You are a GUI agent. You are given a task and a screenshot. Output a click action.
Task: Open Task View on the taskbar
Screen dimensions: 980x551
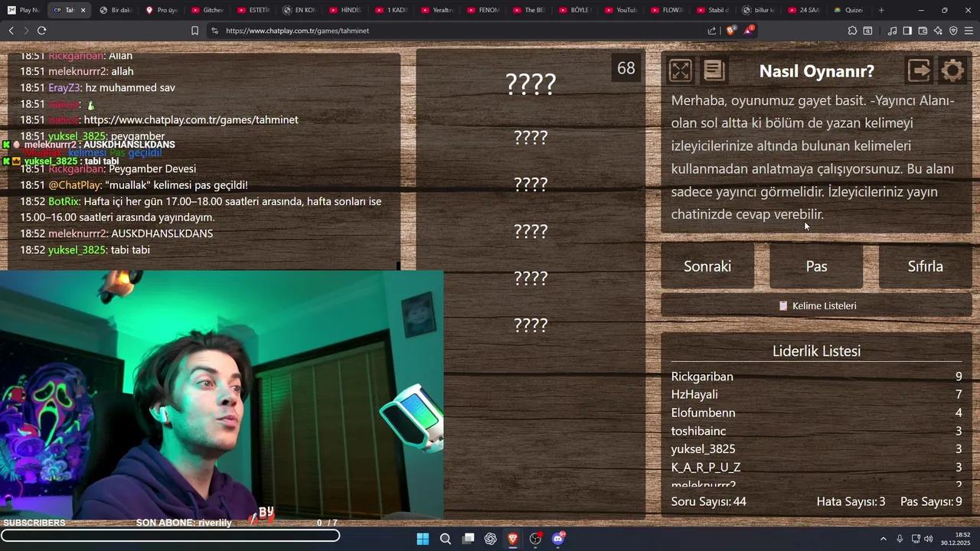click(468, 539)
